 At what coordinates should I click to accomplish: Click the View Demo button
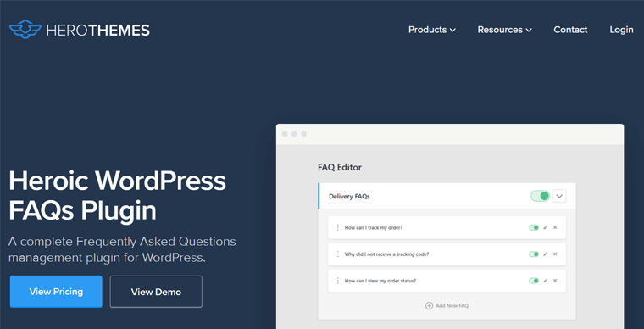click(156, 292)
